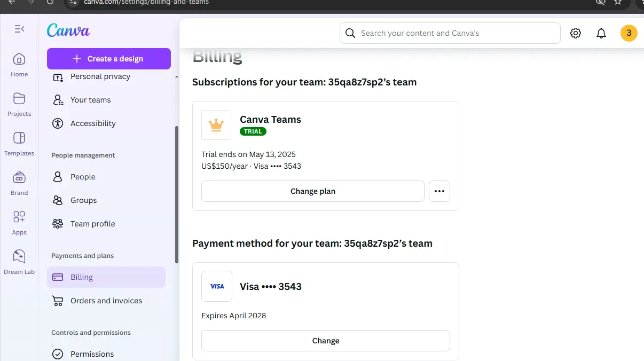Bookmark page with star icon

point(618,2)
